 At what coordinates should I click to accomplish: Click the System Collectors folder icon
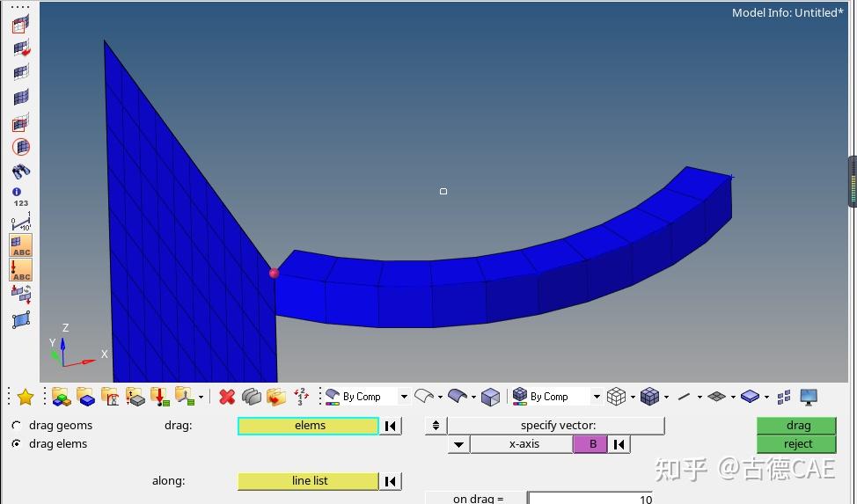point(184,397)
